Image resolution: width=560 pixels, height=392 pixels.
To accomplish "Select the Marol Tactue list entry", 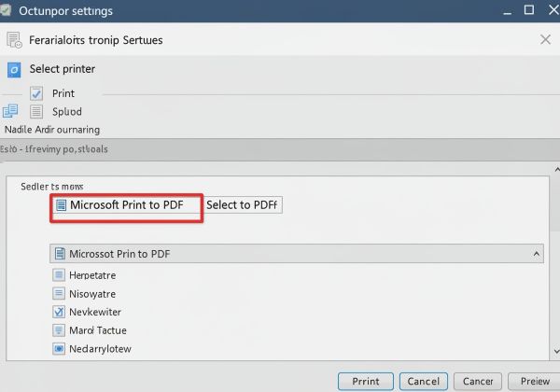I will (x=97, y=330).
